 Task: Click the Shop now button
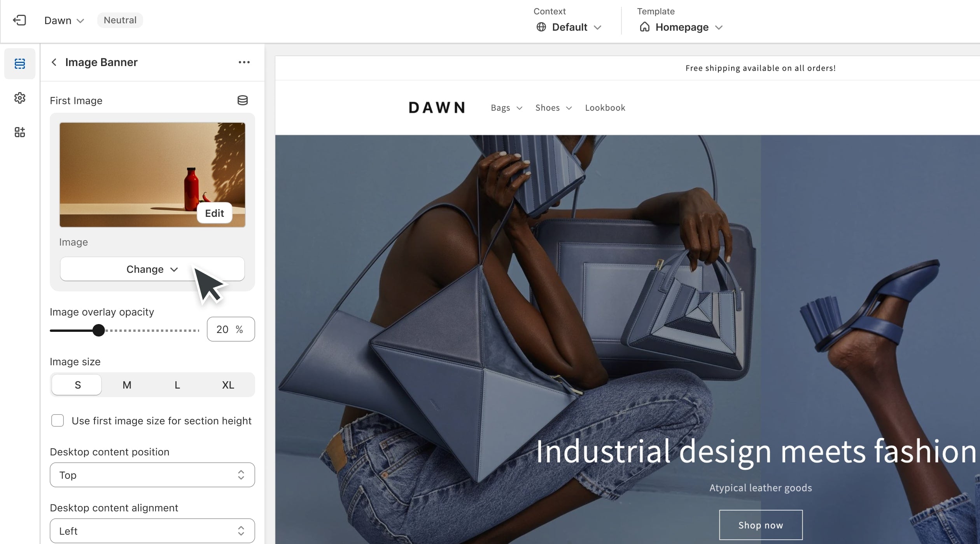(761, 525)
